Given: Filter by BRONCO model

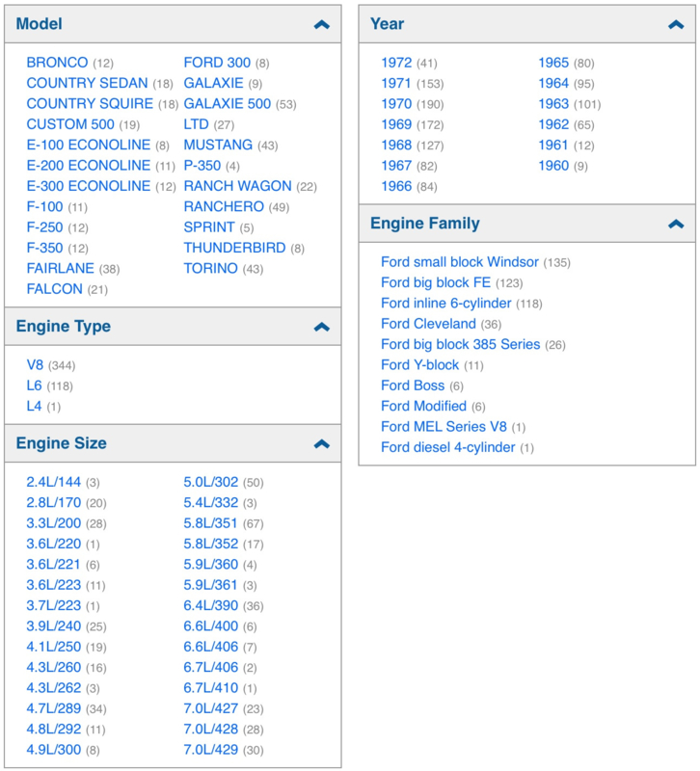Looking at the screenshot, I should tap(57, 63).
